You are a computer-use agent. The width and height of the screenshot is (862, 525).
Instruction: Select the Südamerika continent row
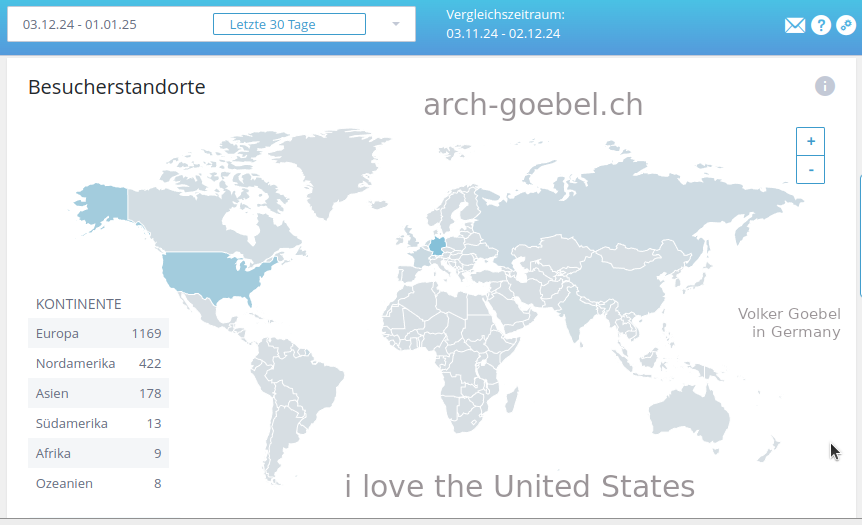[x=98, y=423]
